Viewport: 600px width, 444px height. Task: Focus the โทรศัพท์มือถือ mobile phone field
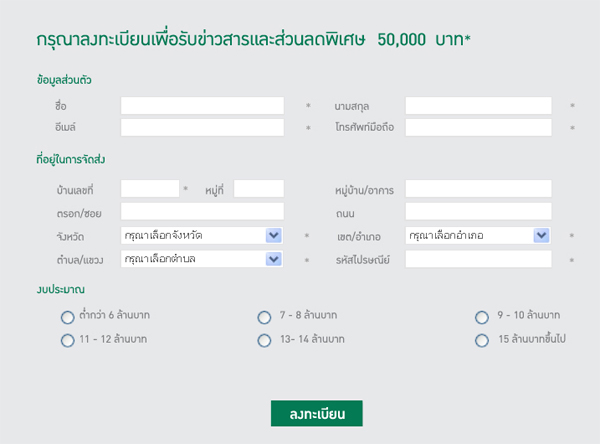click(478, 127)
